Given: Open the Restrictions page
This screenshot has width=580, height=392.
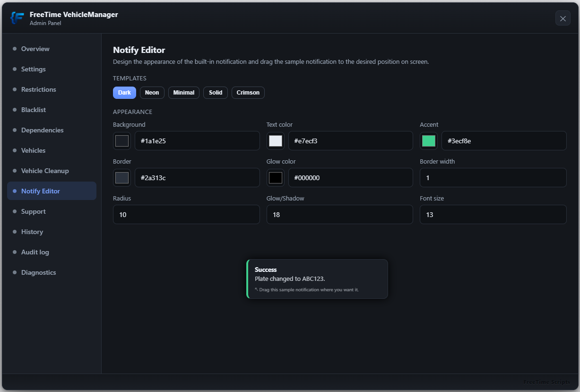Looking at the screenshot, I should 52,89.
